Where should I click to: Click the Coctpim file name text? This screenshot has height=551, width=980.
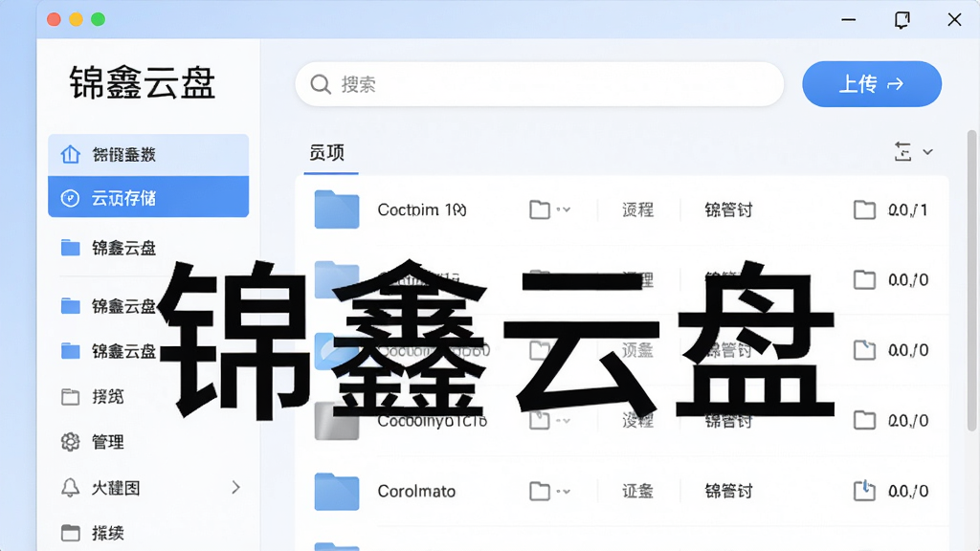click(x=422, y=209)
